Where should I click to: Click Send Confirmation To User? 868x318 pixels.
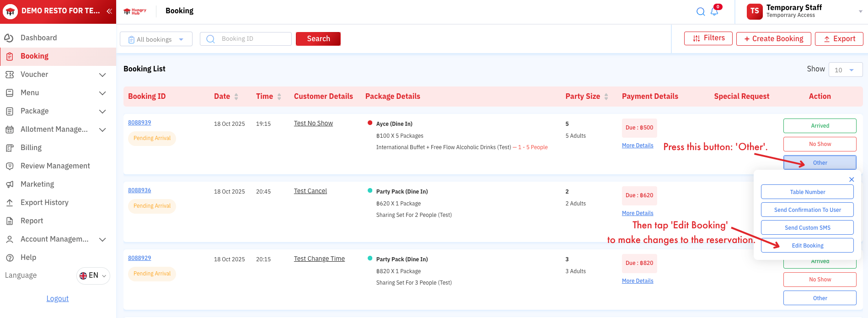[x=807, y=210]
